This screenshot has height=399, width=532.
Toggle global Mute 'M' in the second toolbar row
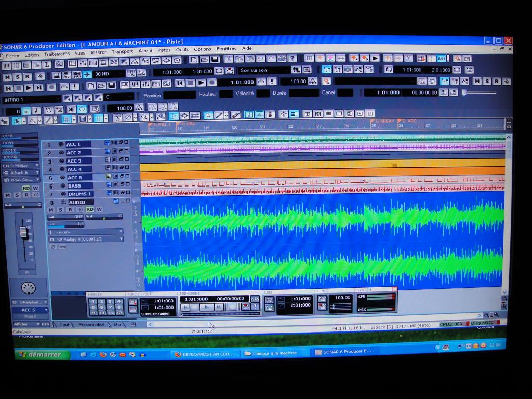(7, 77)
